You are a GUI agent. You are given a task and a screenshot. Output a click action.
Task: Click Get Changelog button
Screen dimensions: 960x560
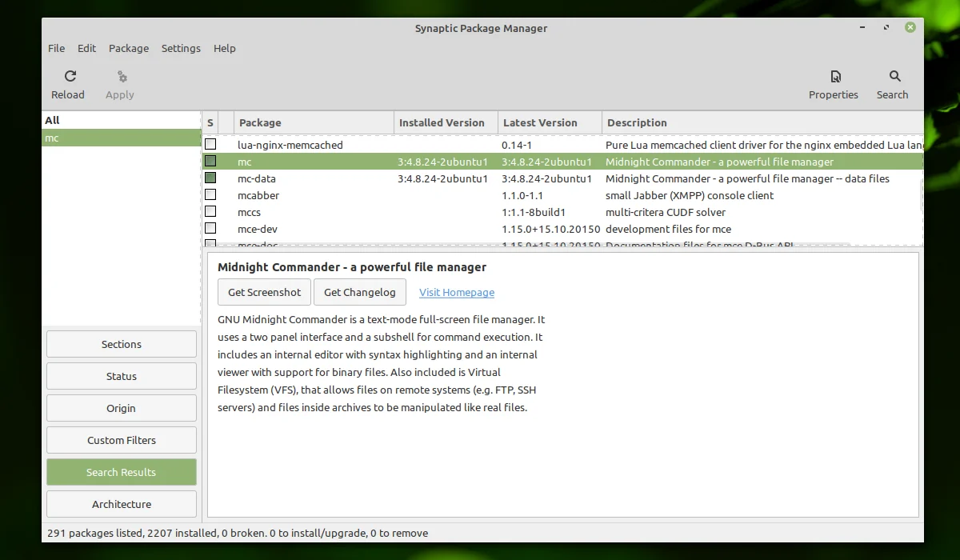pos(360,292)
